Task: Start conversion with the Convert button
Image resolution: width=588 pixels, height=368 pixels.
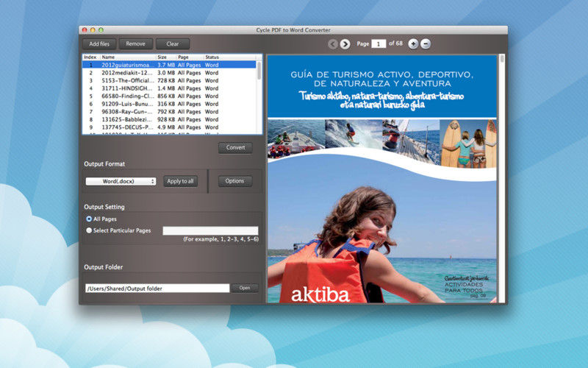Action: [235, 148]
